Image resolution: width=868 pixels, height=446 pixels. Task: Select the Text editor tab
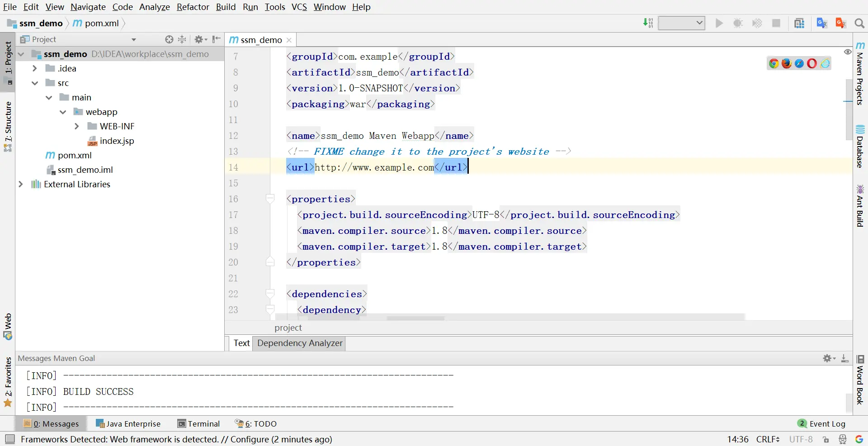241,343
